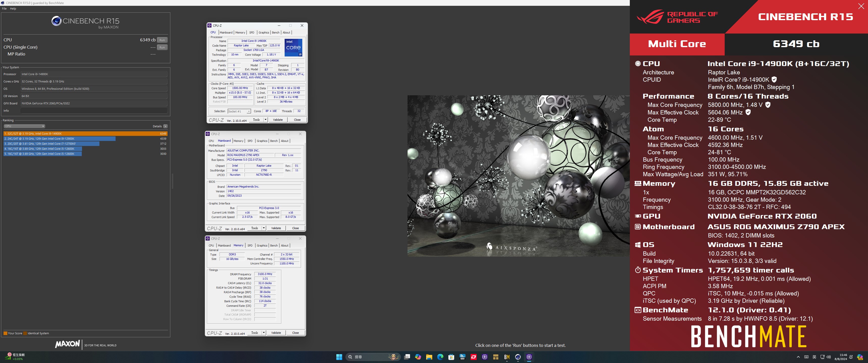Open the gold tiles app on taskbar

coord(496,357)
